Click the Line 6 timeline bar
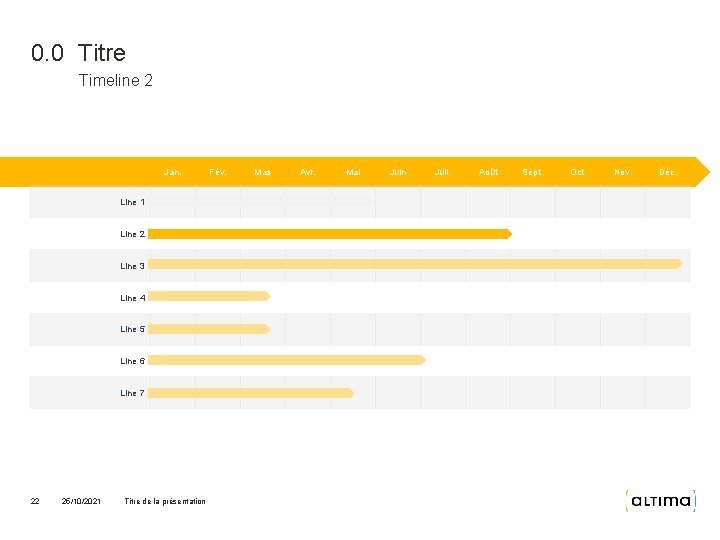 287,360
